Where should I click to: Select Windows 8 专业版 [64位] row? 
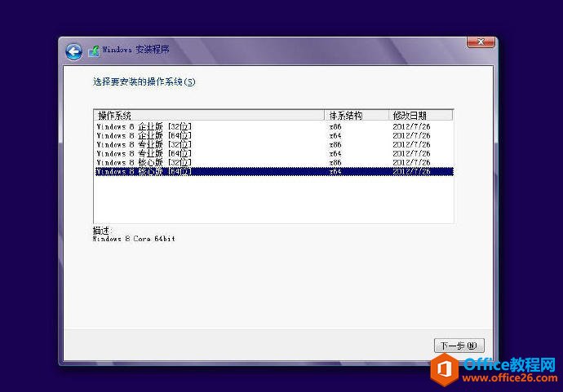tap(273, 153)
